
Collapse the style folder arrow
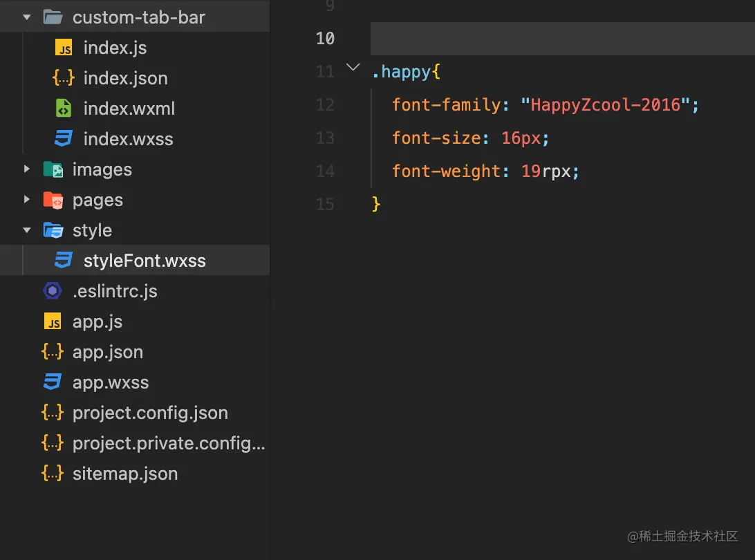point(27,230)
